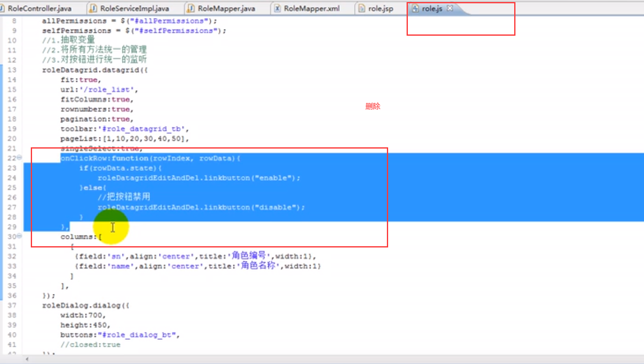
Task: Open the RoleMapper.xml tab
Action: (x=311, y=8)
